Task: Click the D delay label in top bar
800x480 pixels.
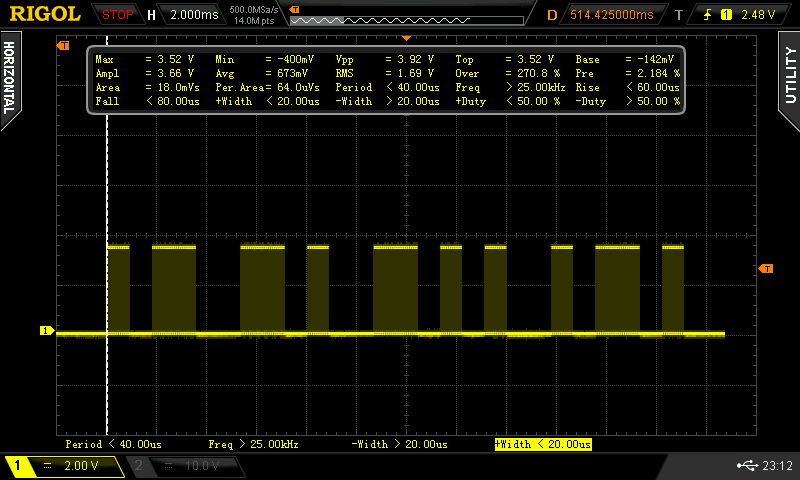Action: pos(552,15)
